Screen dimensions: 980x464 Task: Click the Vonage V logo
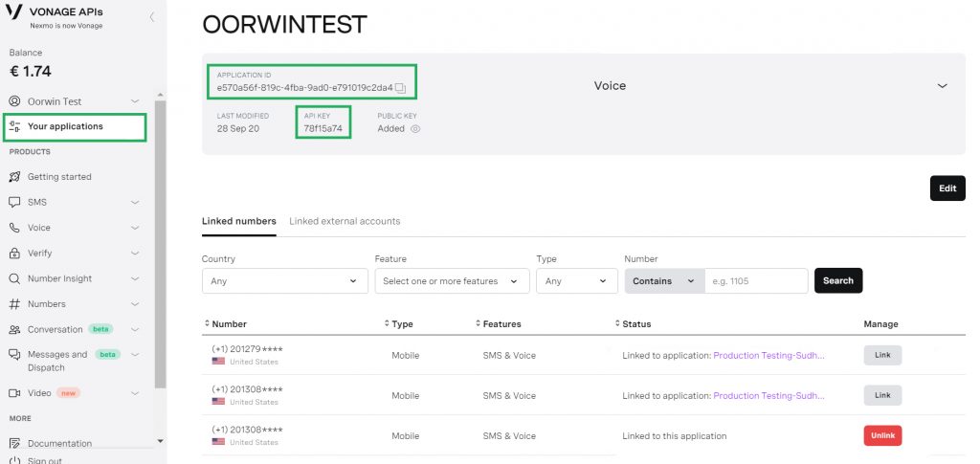pos(13,12)
